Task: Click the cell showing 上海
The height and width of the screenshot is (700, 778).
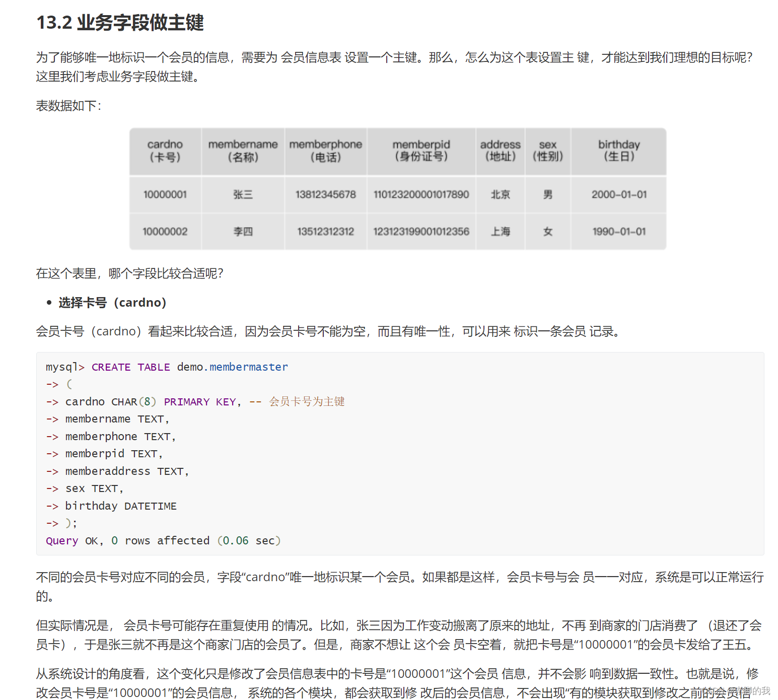Action: tap(500, 231)
